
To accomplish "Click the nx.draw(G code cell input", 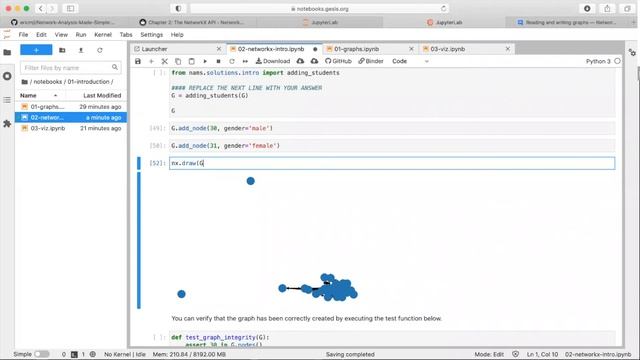I will 392,163.
